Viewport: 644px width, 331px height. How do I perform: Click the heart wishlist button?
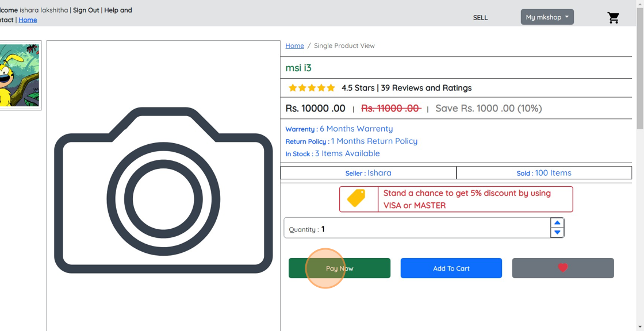click(563, 268)
